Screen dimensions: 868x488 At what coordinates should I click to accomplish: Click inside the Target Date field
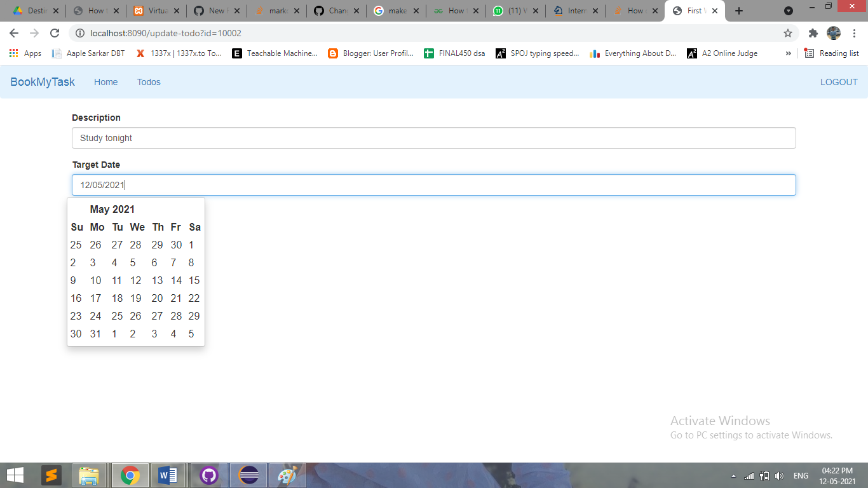coord(434,185)
